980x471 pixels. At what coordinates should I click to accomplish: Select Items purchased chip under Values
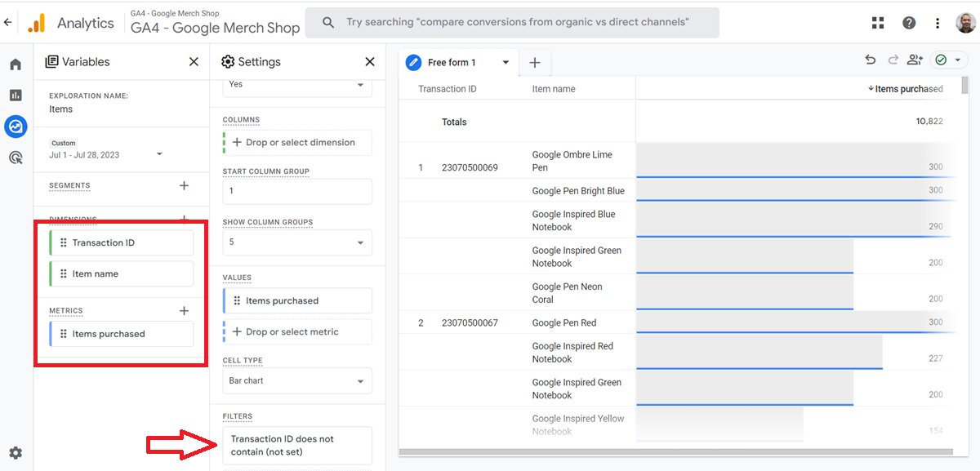click(297, 301)
